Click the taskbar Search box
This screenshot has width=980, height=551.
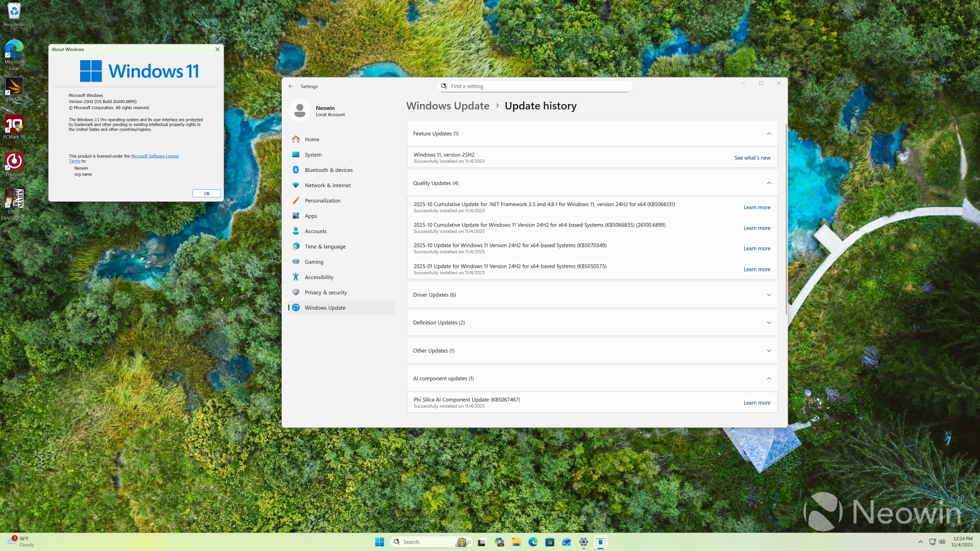[x=431, y=542]
